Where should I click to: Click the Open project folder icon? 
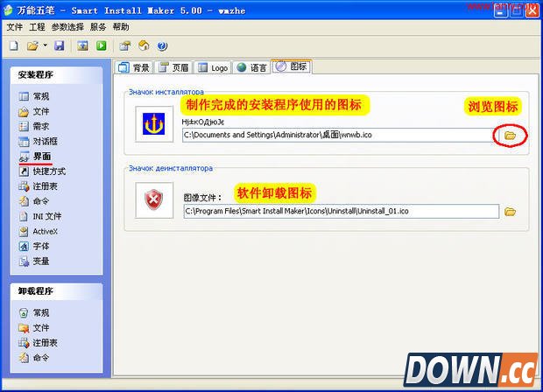coord(32,45)
